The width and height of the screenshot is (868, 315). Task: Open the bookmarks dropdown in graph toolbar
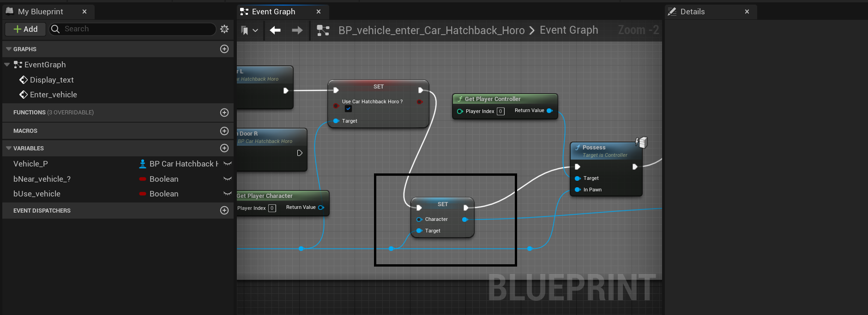(249, 30)
